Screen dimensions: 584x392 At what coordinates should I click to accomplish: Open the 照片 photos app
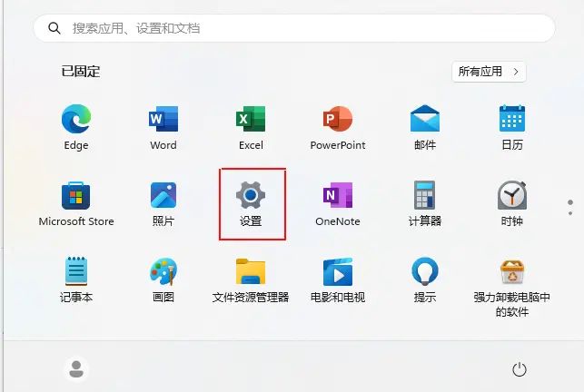pos(163,195)
